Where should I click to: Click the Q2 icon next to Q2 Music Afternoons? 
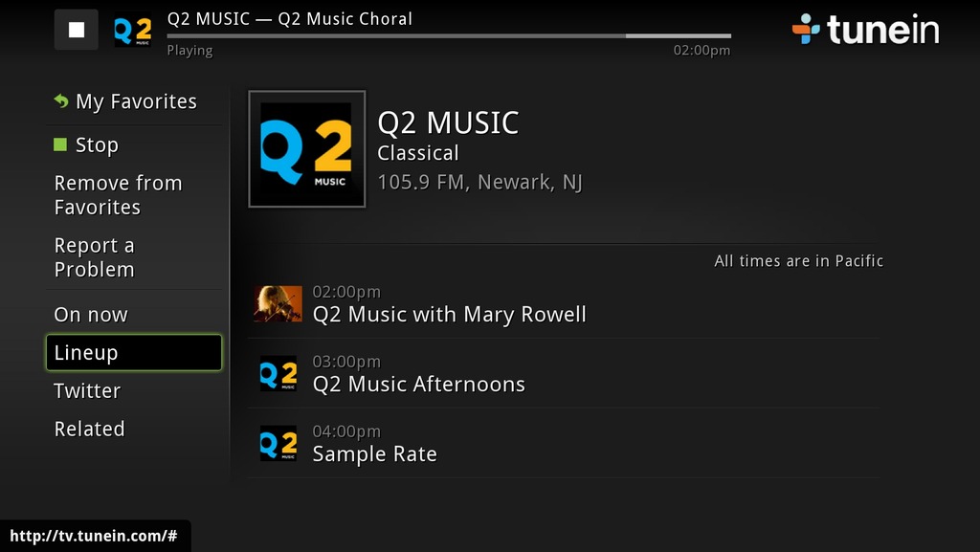click(278, 373)
